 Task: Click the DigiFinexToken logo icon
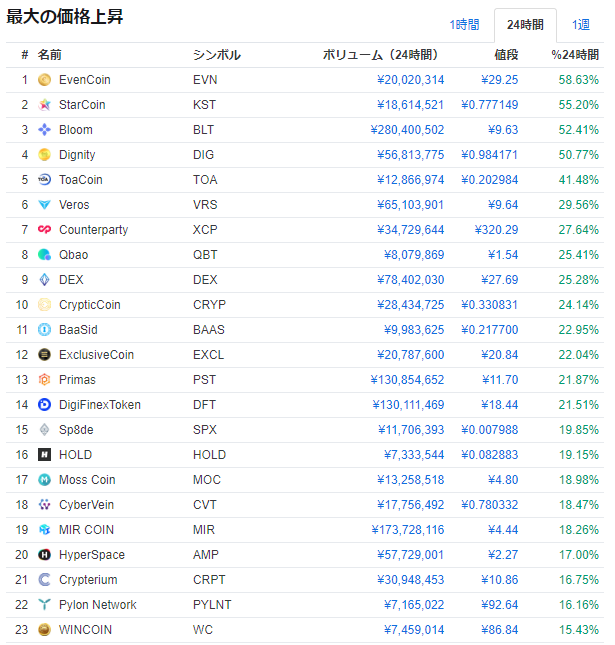point(44,405)
